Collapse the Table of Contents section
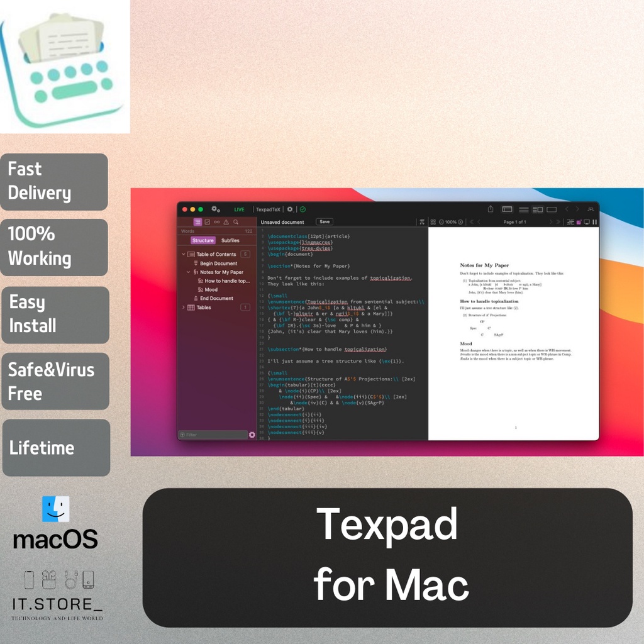Image resolution: width=644 pixels, height=644 pixels. coord(183,254)
